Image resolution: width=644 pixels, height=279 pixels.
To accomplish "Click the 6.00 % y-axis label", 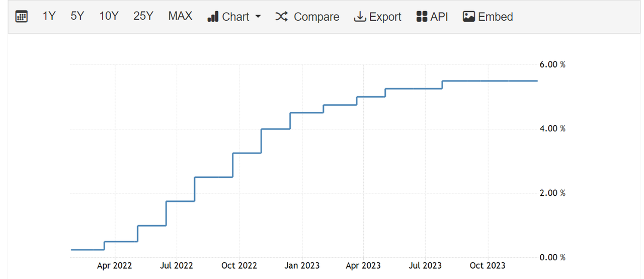I will pyautogui.click(x=552, y=64).
